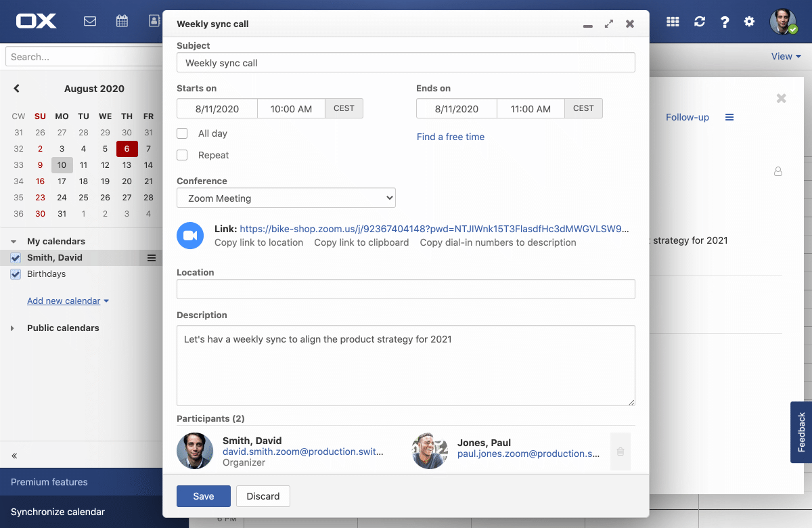
Task: Open the help question mark icon
Action: pyautogui.click(x=725, y=22)
